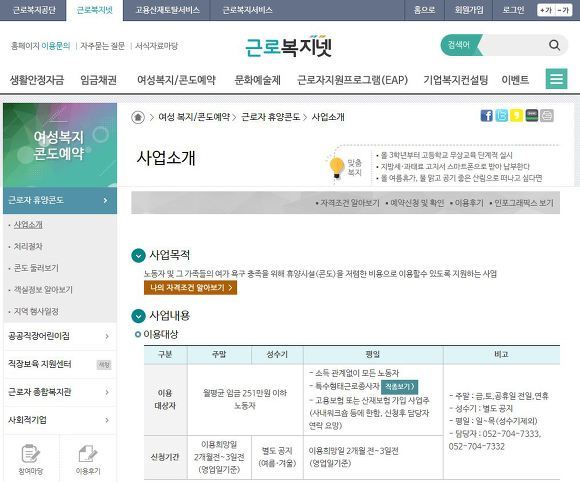
Task: Click 로그인 in top bar
Action: pos(513,10)
